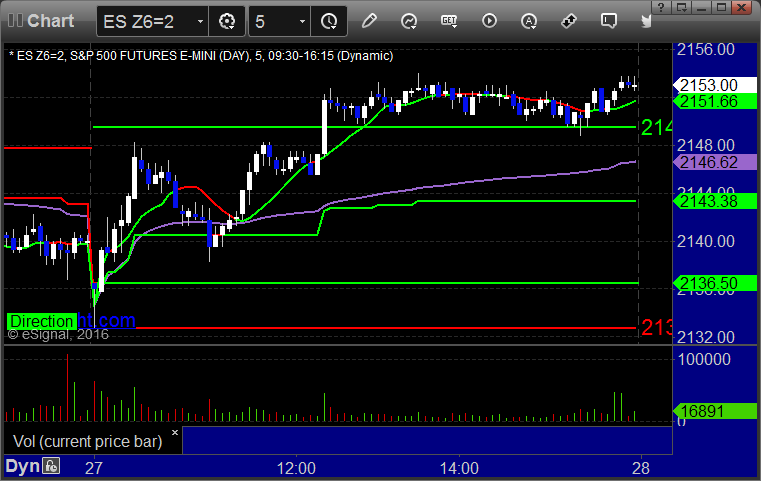Viewport: 761px width, 481px height.
Task: Click the 100000 volume scale label
Action: coord(704,359)
